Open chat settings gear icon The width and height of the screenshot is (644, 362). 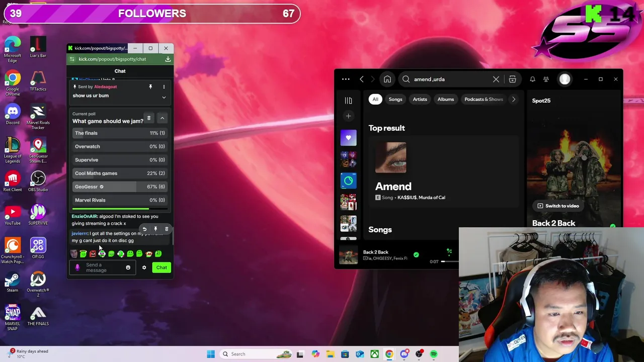coord(144,267)
